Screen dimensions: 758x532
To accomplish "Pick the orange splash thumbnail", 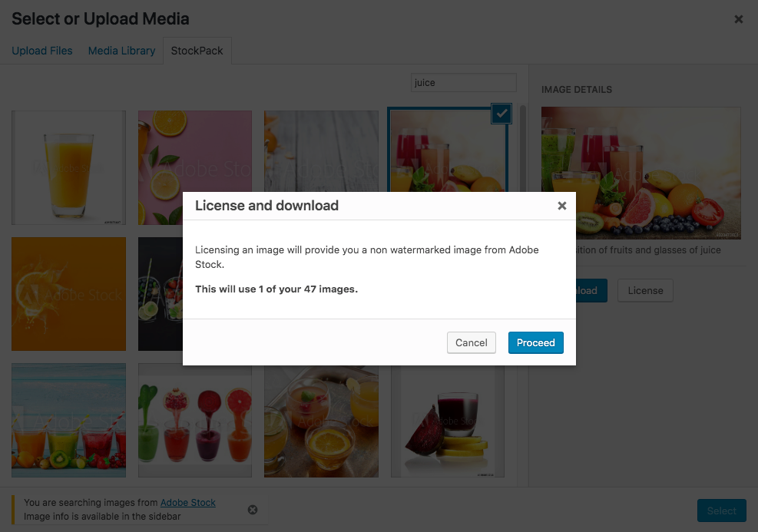I will pyautogui.click(x=68, y=294).
